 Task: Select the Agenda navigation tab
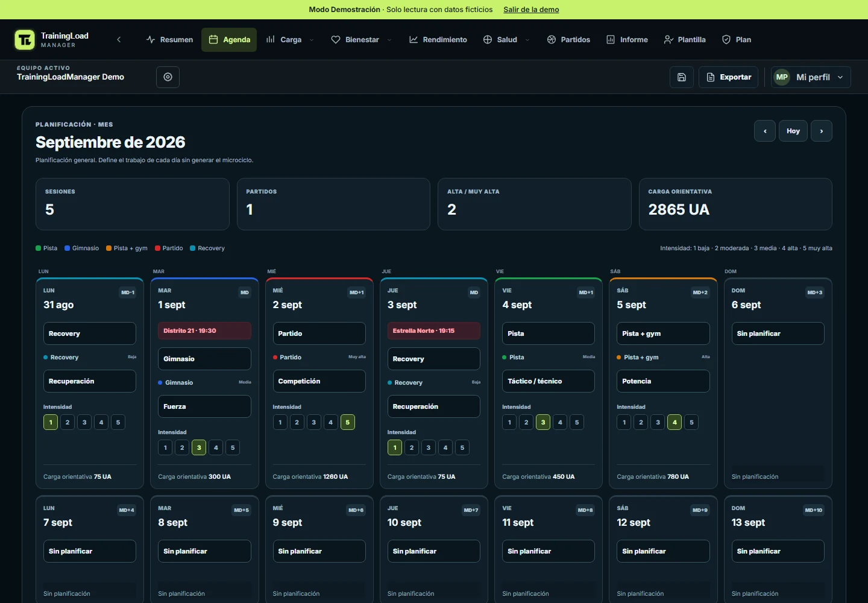click(229, 40)
